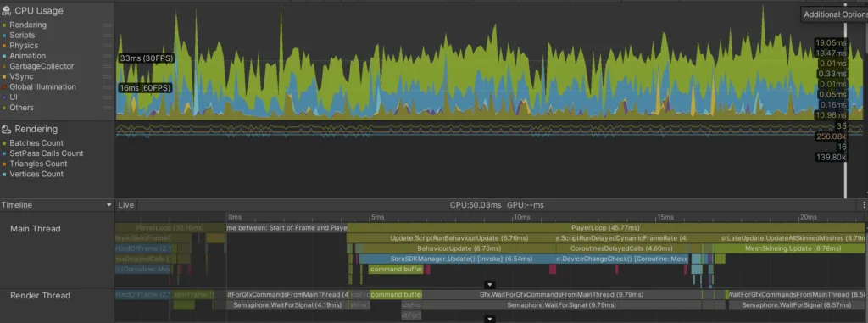Click the 0ms mark on the time ruler
Image resolution: width=868 pixels, height=323 pixels.
tap(235, 217)
